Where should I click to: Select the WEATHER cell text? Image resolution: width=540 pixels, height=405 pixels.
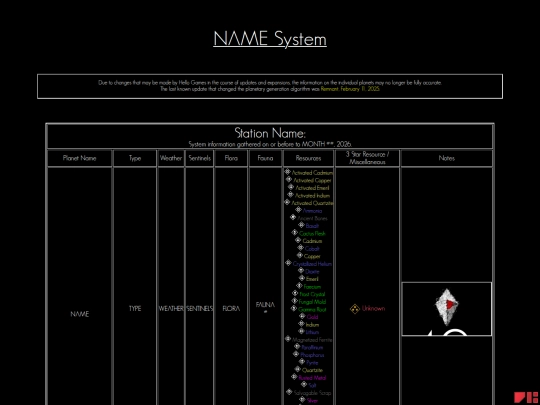pyautogui.click(x=171, y=309)
